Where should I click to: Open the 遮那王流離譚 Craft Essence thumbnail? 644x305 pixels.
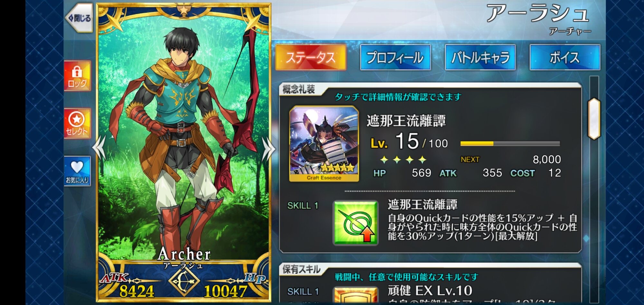click(324, 144)
